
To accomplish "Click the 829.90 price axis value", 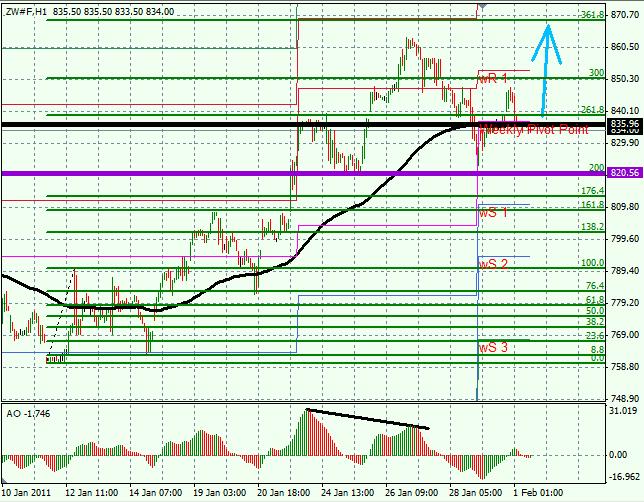I will coord(624,143).
